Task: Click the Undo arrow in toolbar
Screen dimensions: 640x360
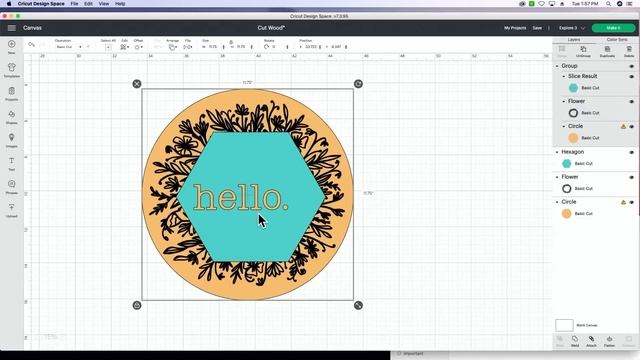Action: pyautogui.click(x=31, y=44)
